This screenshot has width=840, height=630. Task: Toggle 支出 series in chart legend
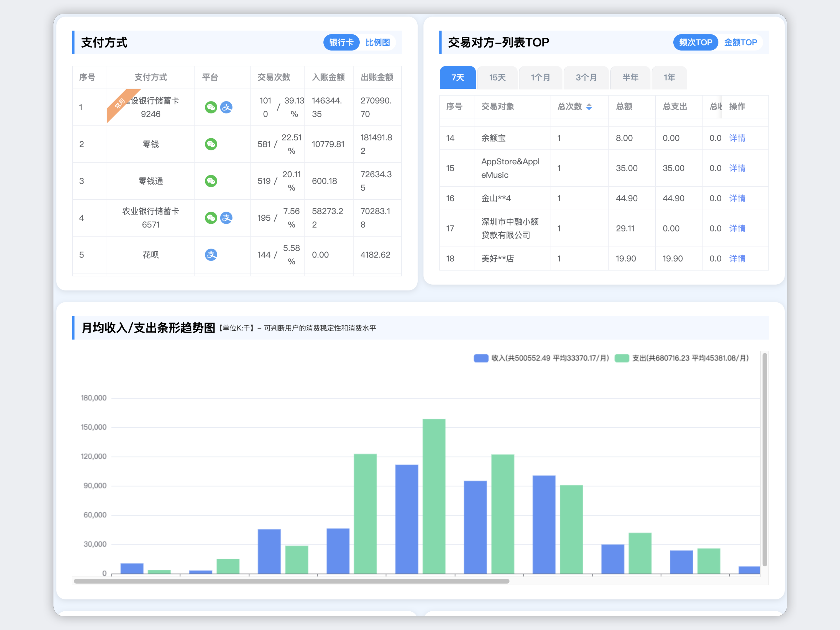coord(622,358)
